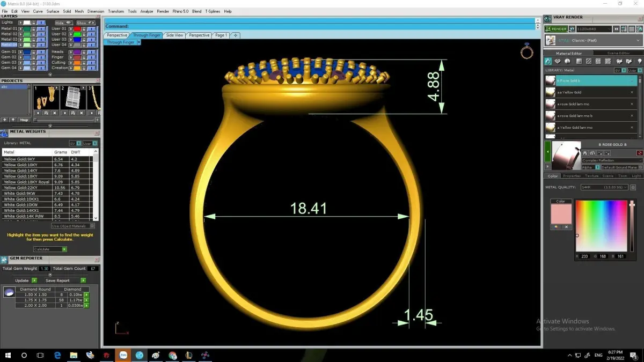Screen dimensions: 644x362
Task: Open the Texture material tab
Action: pos(591,176)
